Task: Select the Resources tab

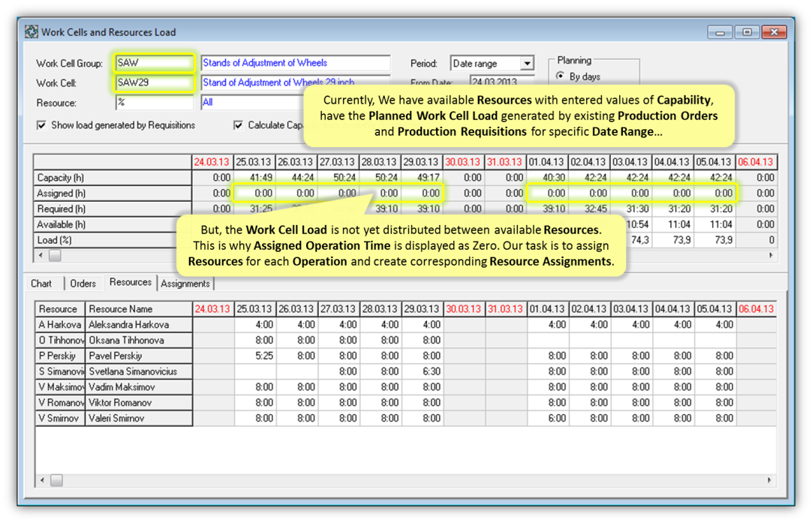Action: (131, 282)
